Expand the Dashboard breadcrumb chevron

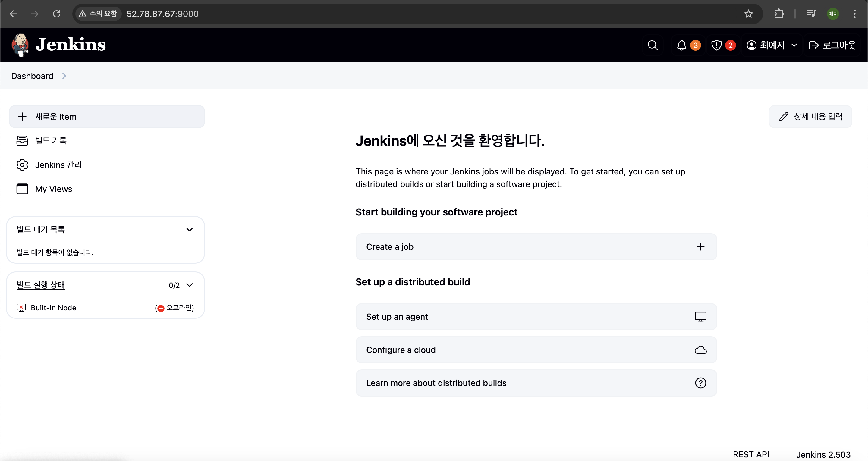(x=64, y=76)
